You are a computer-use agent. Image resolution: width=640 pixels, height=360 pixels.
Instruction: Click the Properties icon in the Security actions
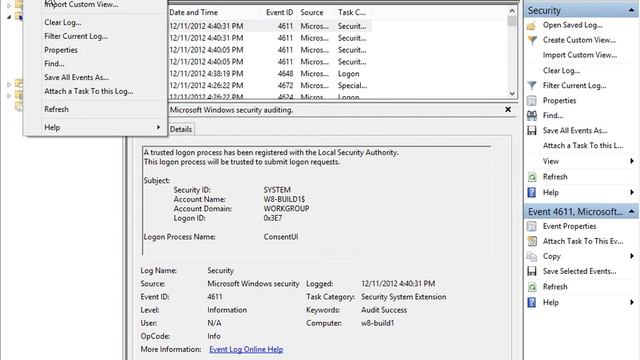tap(532, 100)
